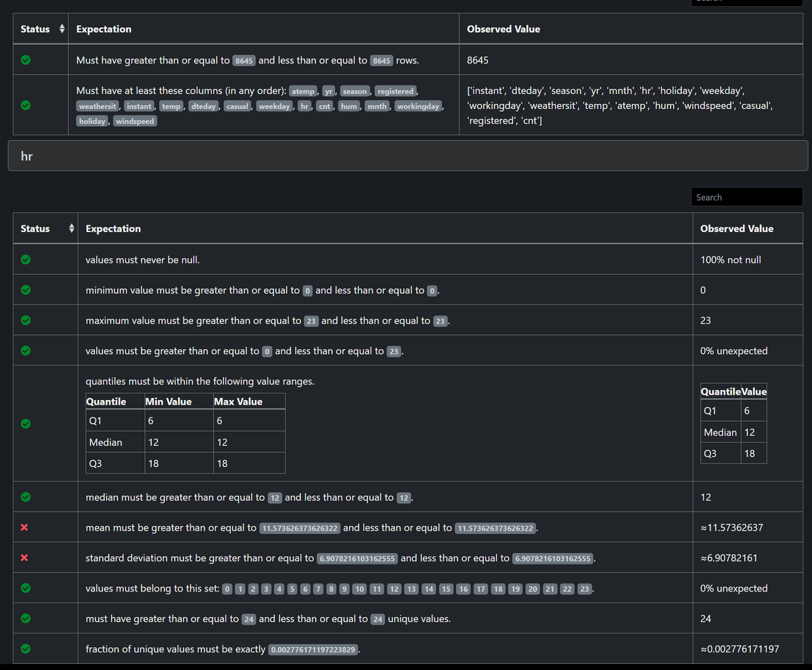This screenshot has width=812, height=670.
Task: Click the green check for the 24 unique values row
Action: (25, 619)
